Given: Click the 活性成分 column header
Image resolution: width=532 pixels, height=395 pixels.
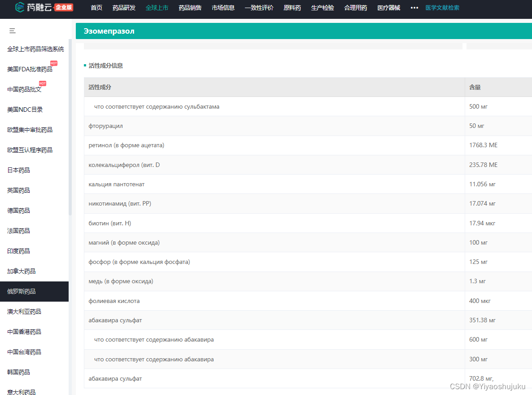Looking at the screenshot, I should (x=100, y=87).
